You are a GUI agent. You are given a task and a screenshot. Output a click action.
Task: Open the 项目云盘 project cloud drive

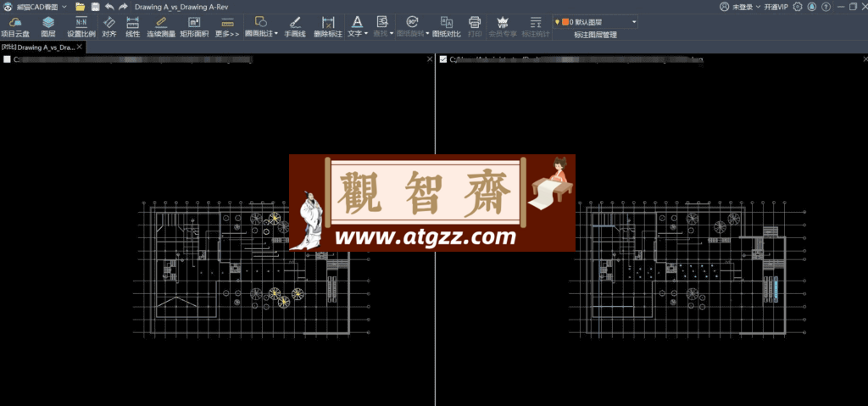point(15,26)
